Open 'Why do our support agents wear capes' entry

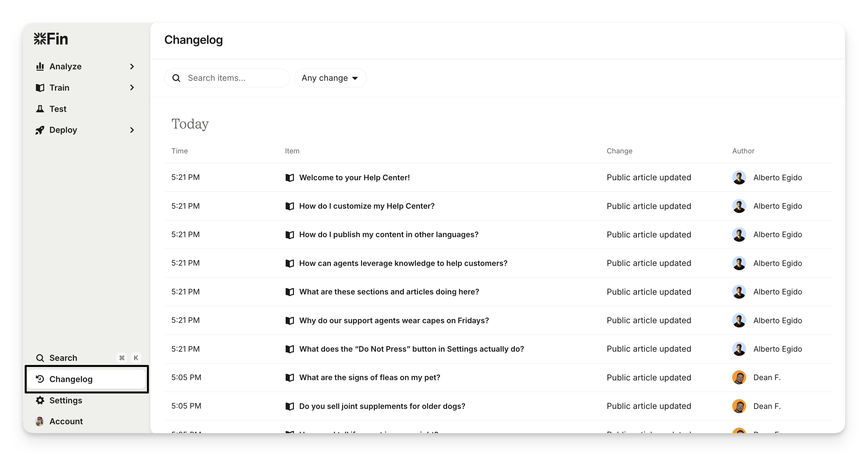[x=394, y=321]
